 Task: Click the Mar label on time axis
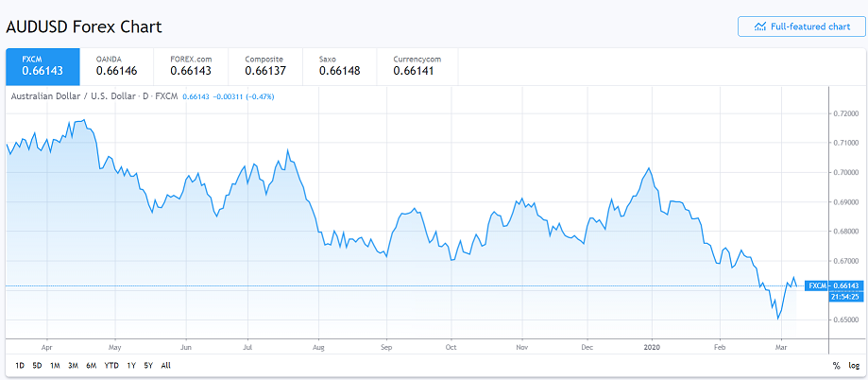(781, 347)
